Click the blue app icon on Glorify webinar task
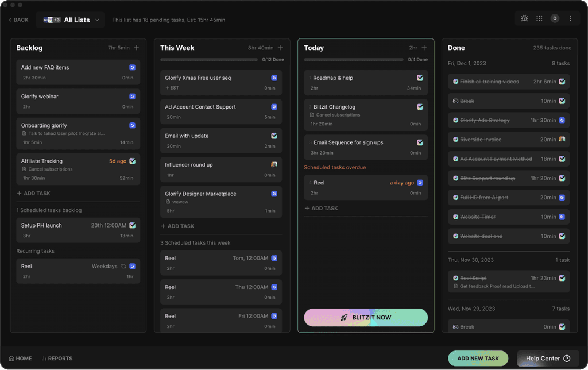The width and height of the screenshot is (588, 370). tap(133, 97)
